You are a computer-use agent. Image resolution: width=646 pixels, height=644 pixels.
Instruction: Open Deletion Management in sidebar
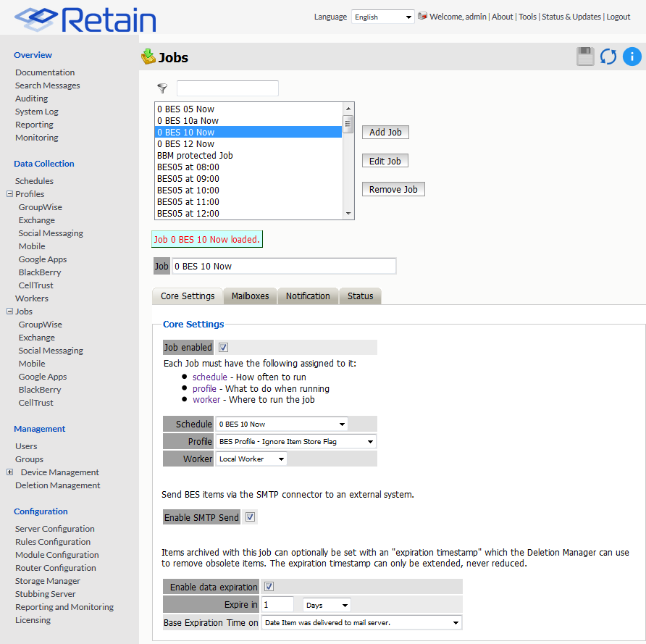(58, 485)
